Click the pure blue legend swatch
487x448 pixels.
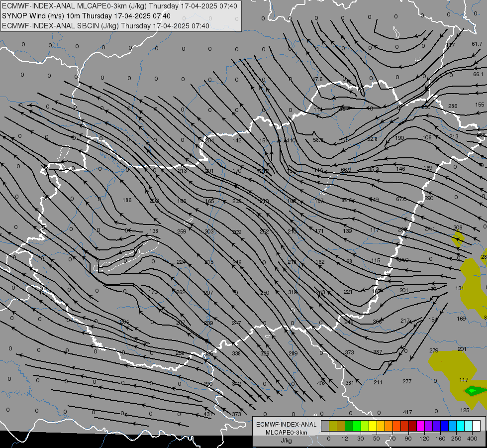tap(444, 426)
